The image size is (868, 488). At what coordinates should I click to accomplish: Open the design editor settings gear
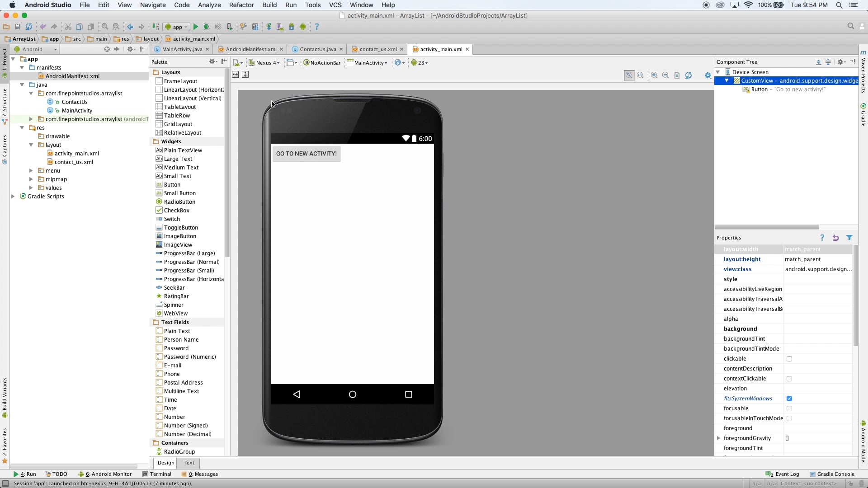tap(707, 75)
